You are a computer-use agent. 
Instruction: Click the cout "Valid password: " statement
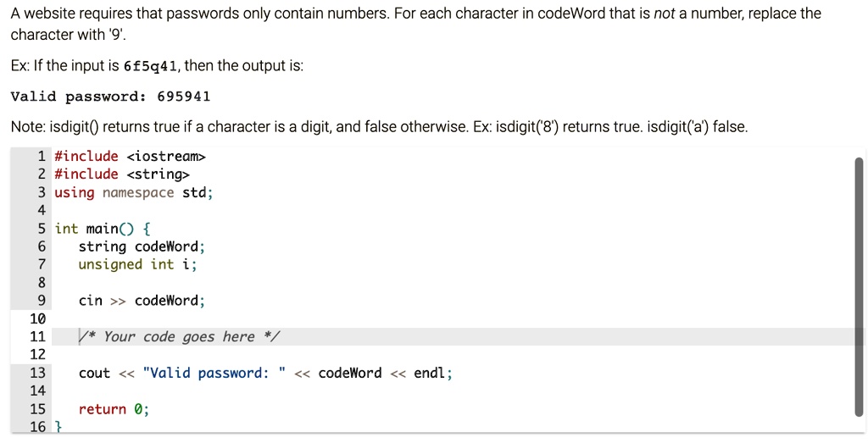pyautogui.click(x=264, y=374)
